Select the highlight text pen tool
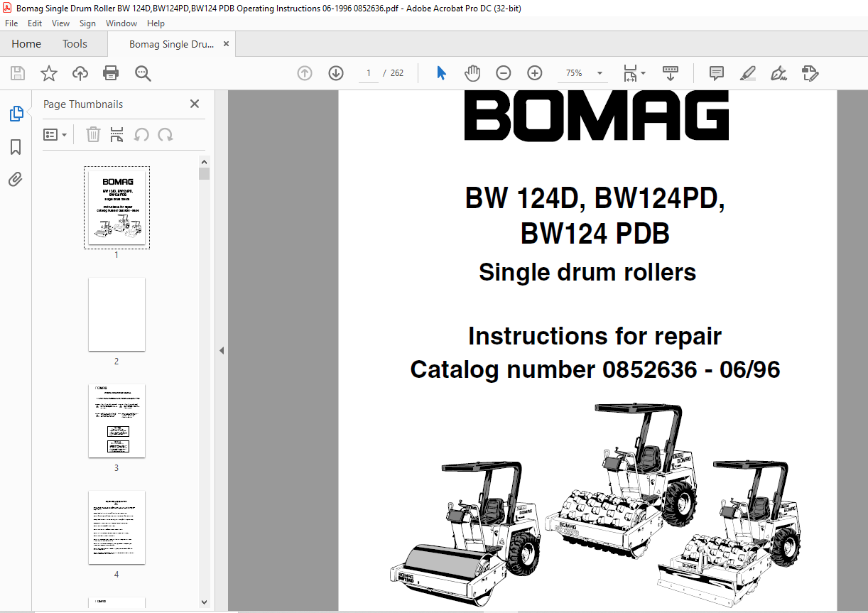 [747, 73]
